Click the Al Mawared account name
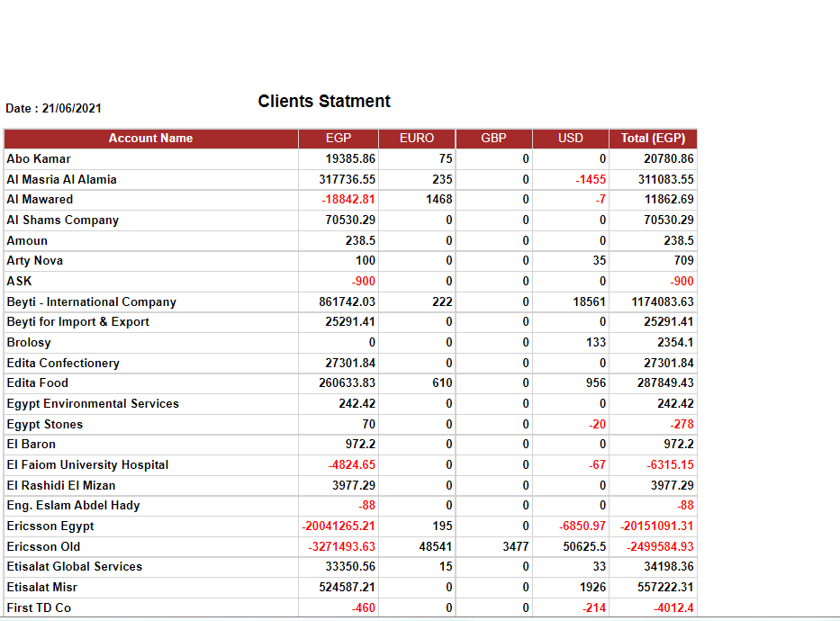840x621 pixels. [x=40, y=199]
